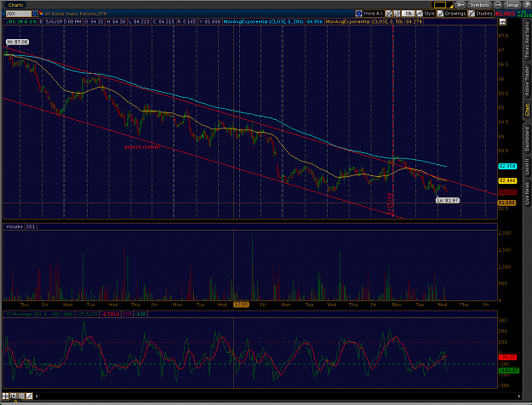
Task: Click the red CCI value tag
Action: [507, 357]
